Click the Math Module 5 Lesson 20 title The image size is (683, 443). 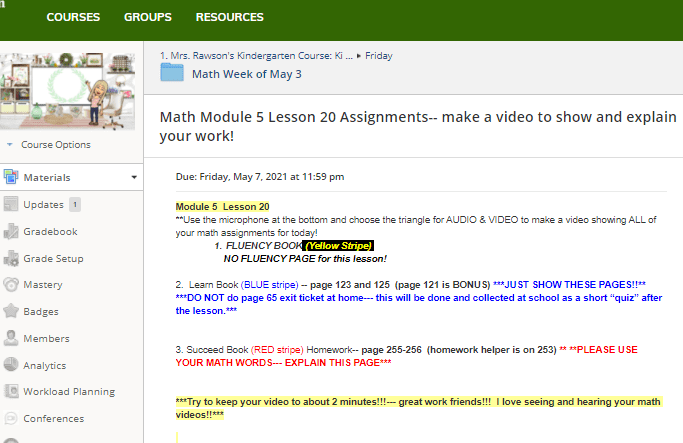418,126
